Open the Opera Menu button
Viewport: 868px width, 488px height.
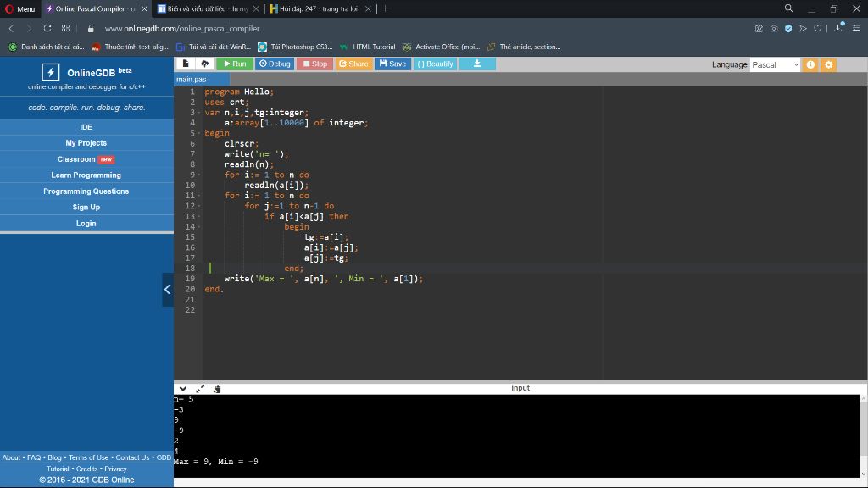tap(20, 8)
